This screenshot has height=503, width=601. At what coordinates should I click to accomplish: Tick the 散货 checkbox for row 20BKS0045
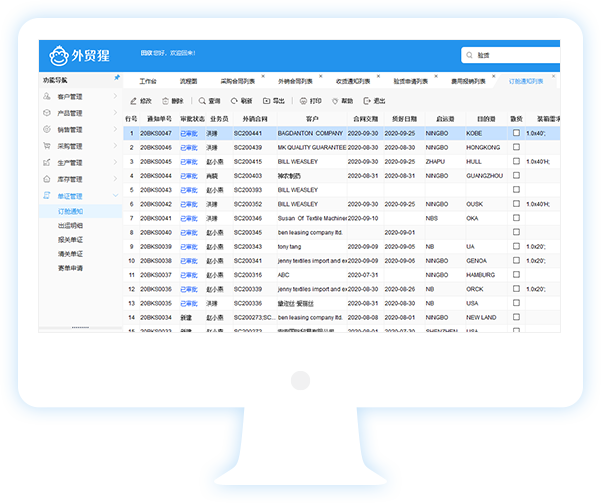coord(516,161)
